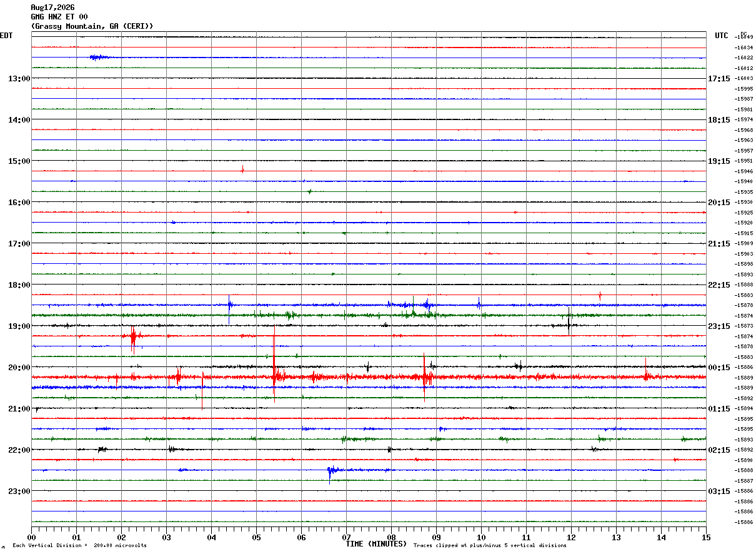The width and height of the screenshot is (756, 554).
Task: Click the 23:15 UTC time label
Action: tap(718, 326)
